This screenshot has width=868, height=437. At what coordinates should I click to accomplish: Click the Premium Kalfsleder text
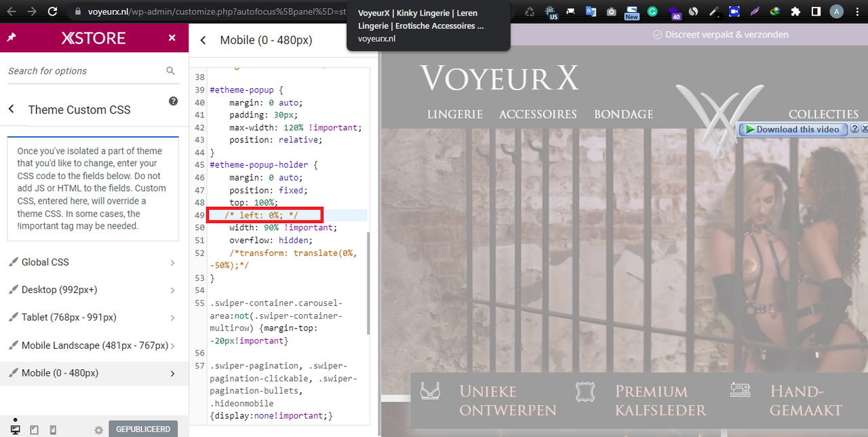[660, 400]
